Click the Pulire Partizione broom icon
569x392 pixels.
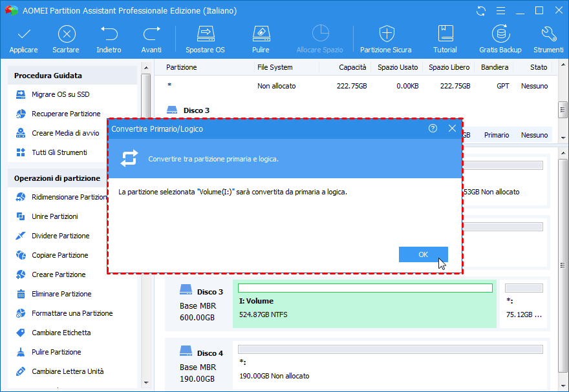[x=21, y=352]
